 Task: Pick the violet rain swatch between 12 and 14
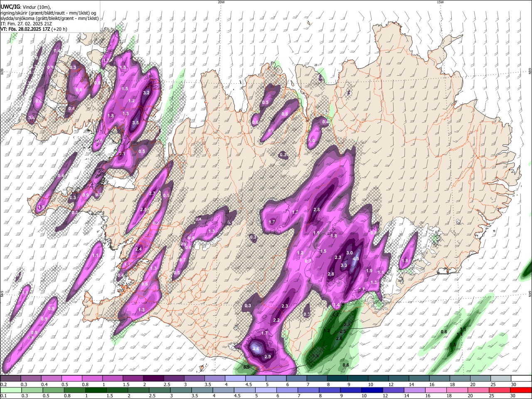[393, 390]
